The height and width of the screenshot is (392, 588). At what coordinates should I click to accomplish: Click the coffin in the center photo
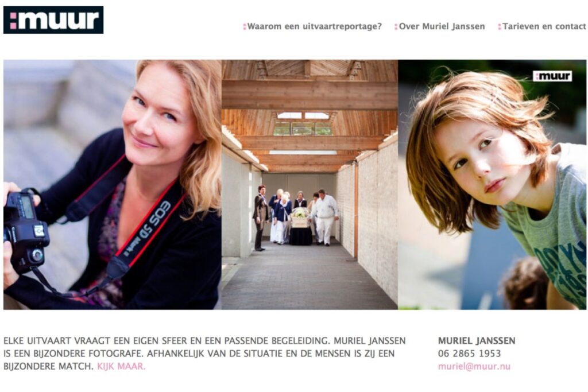click(x=300, y=218)
